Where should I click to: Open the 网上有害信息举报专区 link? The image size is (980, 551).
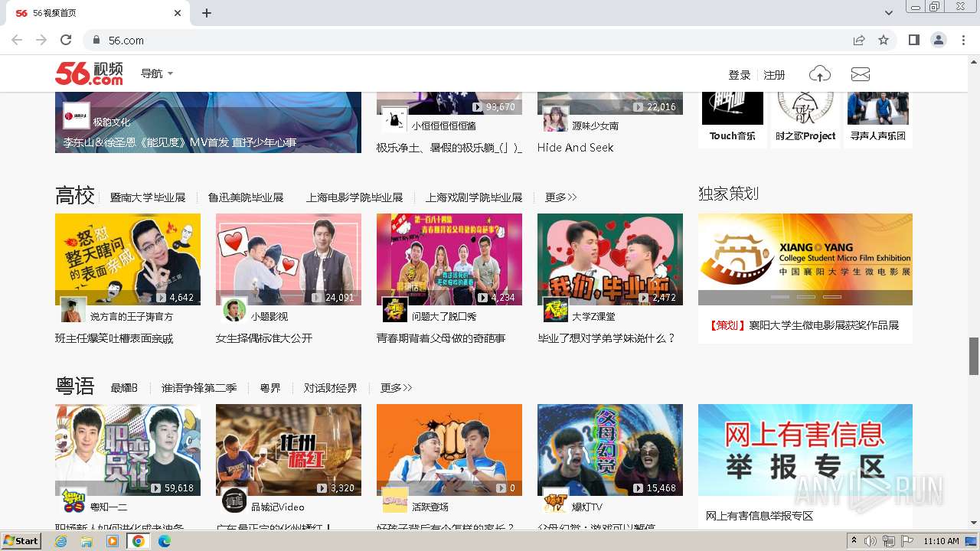click(x=759, y=516)
